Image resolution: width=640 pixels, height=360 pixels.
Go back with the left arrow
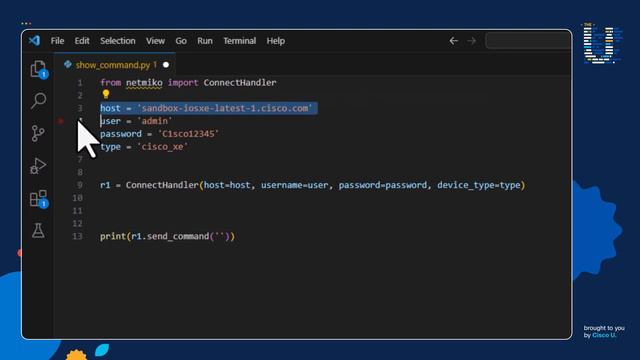pos(453,41)
